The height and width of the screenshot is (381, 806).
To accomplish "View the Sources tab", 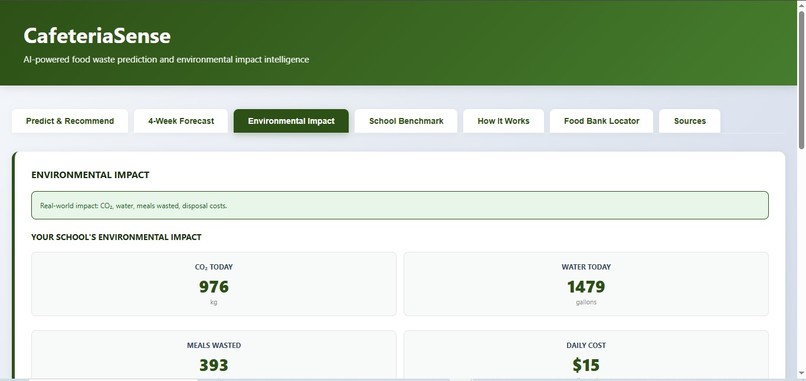I will point(690,121).
